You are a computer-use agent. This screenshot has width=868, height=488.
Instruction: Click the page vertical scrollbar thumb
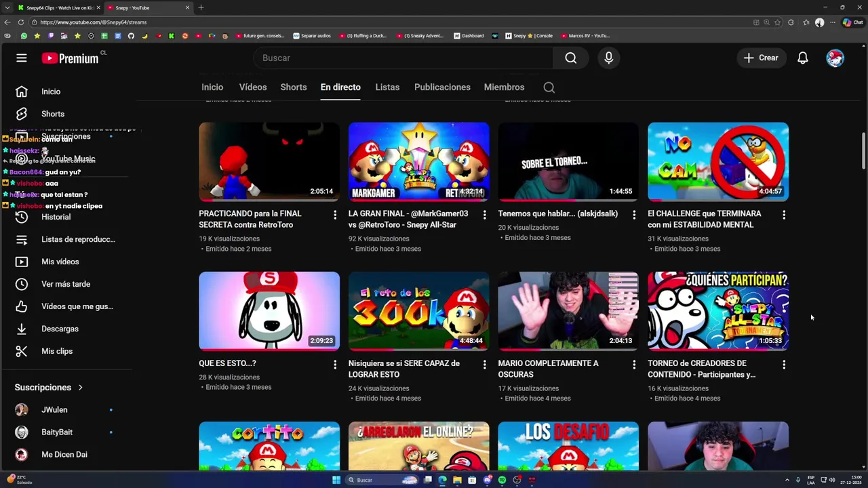[863, 151]
